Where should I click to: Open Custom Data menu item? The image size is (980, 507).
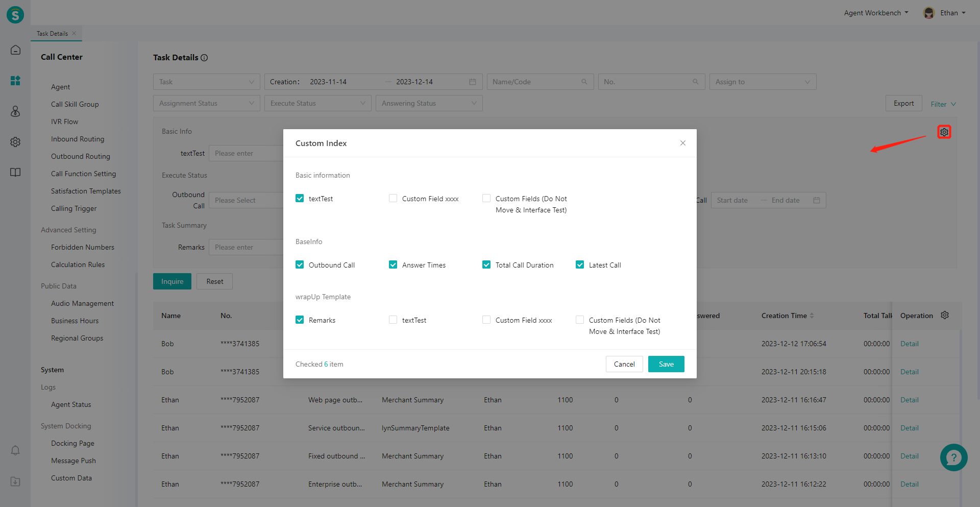click(x=71, y=478)
